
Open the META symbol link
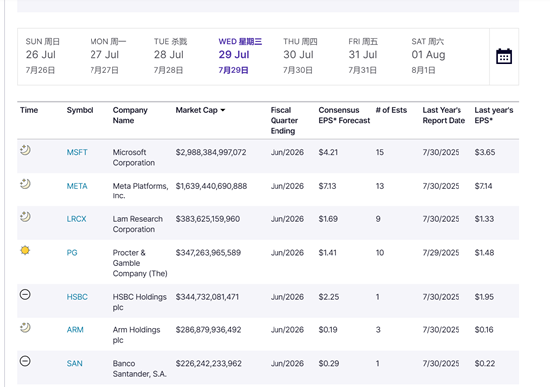coord(77,186)
